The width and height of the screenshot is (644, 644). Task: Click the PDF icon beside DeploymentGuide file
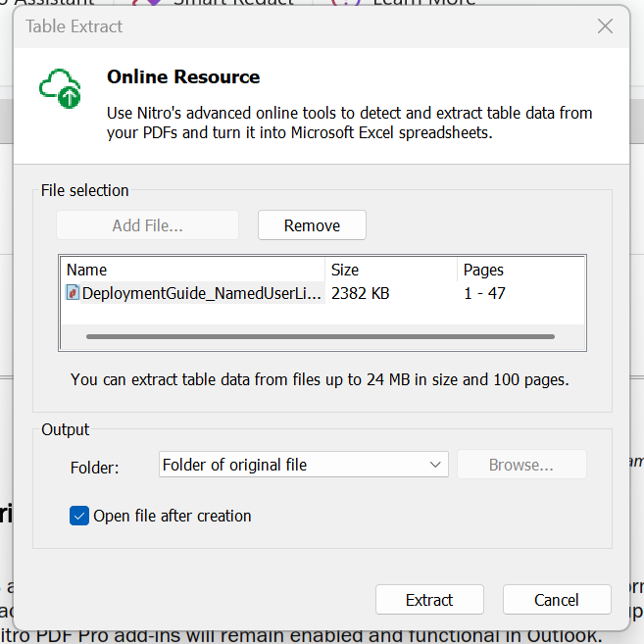[x=73, y=292]
